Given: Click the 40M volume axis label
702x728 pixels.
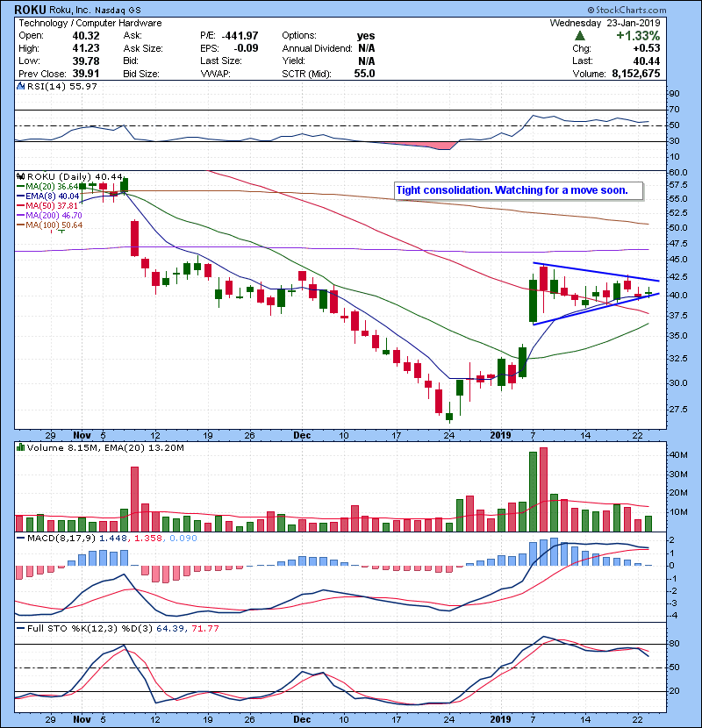Looking at the screenshot, I should pyautogui.click(x=677, y=455).
